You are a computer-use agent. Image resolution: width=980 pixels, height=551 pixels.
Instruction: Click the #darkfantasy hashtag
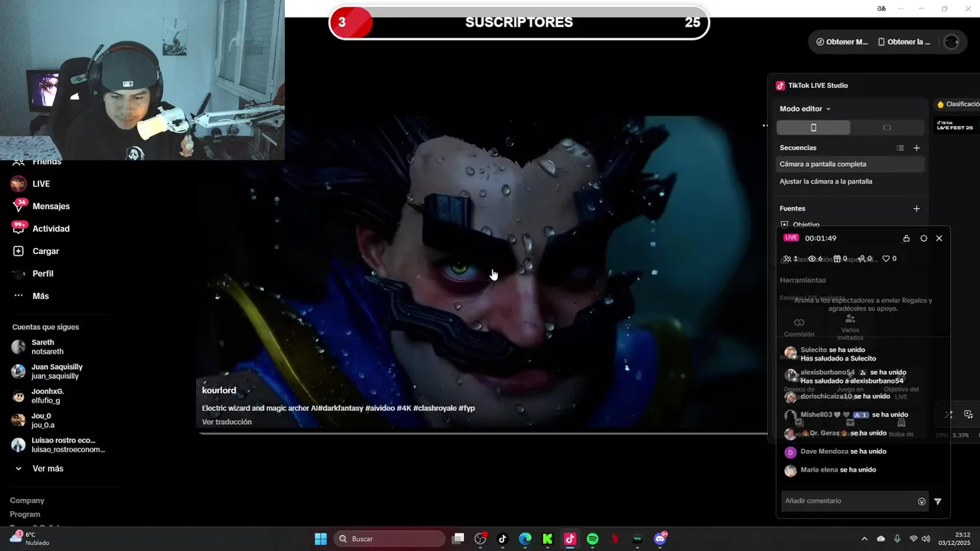341,408
